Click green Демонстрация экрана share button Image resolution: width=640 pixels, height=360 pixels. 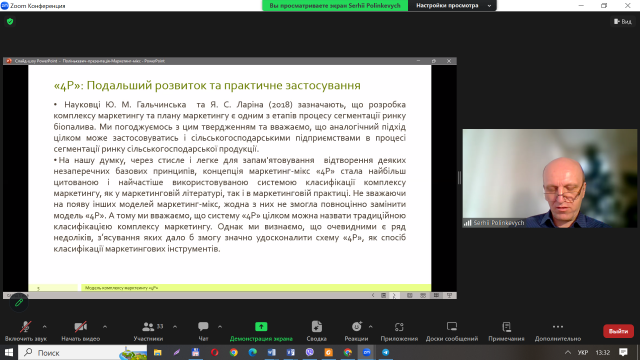pos(261,331)
